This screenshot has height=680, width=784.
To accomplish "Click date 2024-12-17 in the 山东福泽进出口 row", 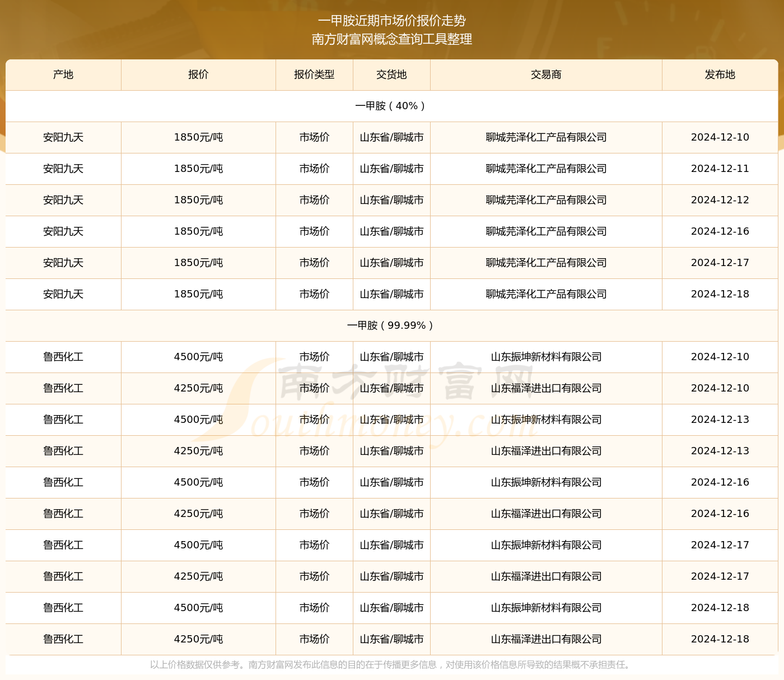I will (720, 576).
